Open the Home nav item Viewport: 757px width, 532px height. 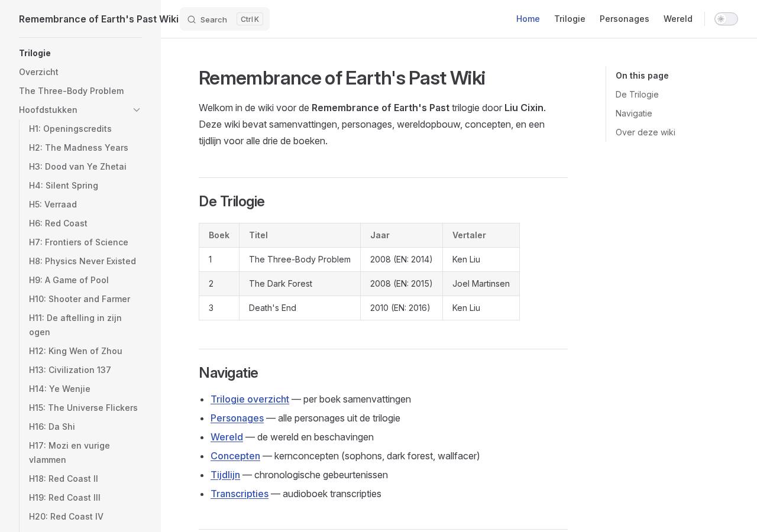[x=528, y=19]
